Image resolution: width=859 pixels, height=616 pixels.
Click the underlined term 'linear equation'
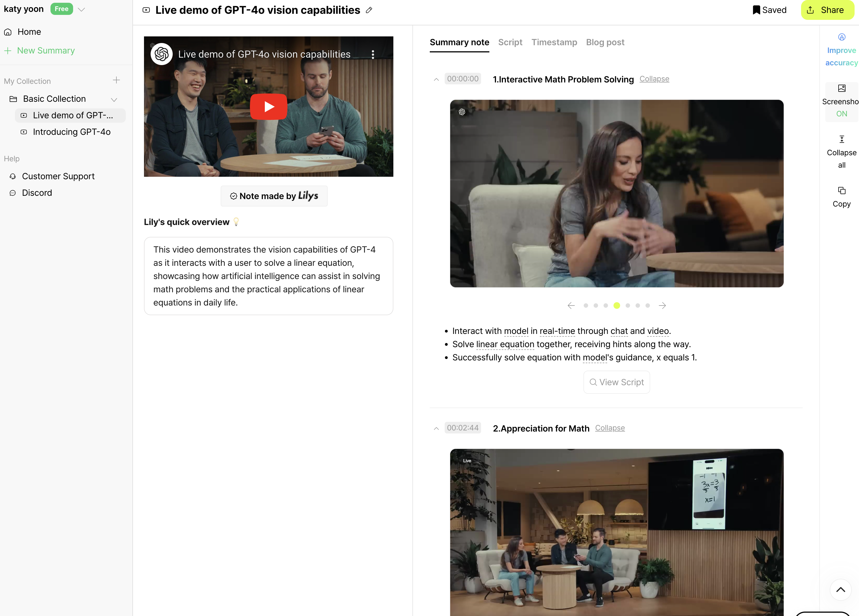pyautogui.click(x=505, y=345)
